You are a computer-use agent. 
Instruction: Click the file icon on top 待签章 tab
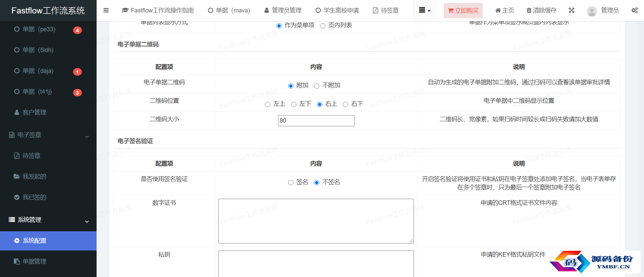(x=376, y=10)
